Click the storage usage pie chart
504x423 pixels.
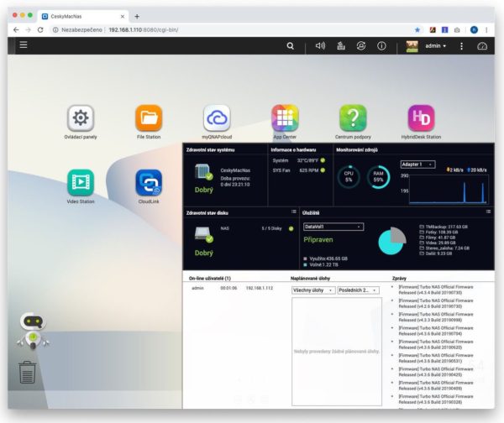(391, 242)
